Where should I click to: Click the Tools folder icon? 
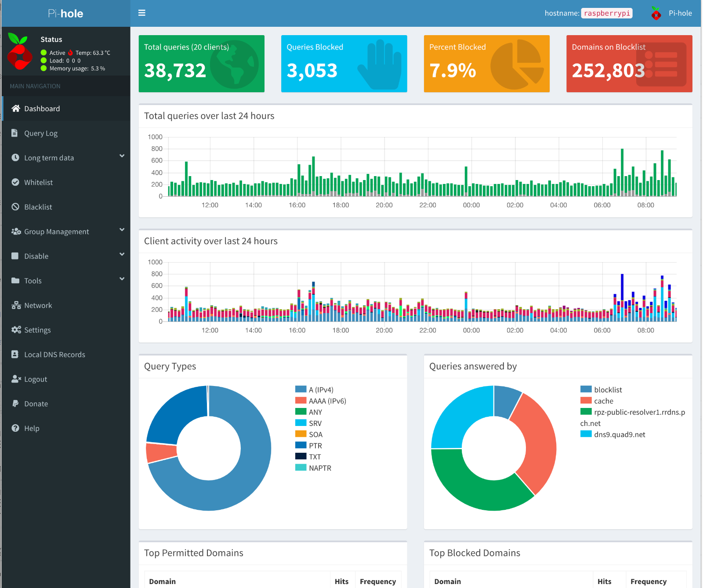pyautogui.click(x=15, y=281)
